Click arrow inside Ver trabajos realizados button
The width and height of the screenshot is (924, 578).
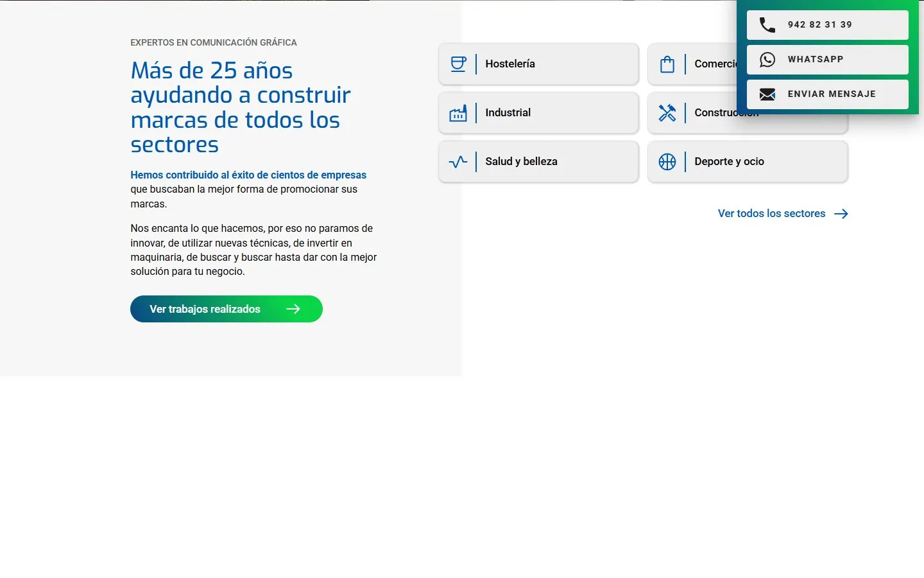(293, 309)
